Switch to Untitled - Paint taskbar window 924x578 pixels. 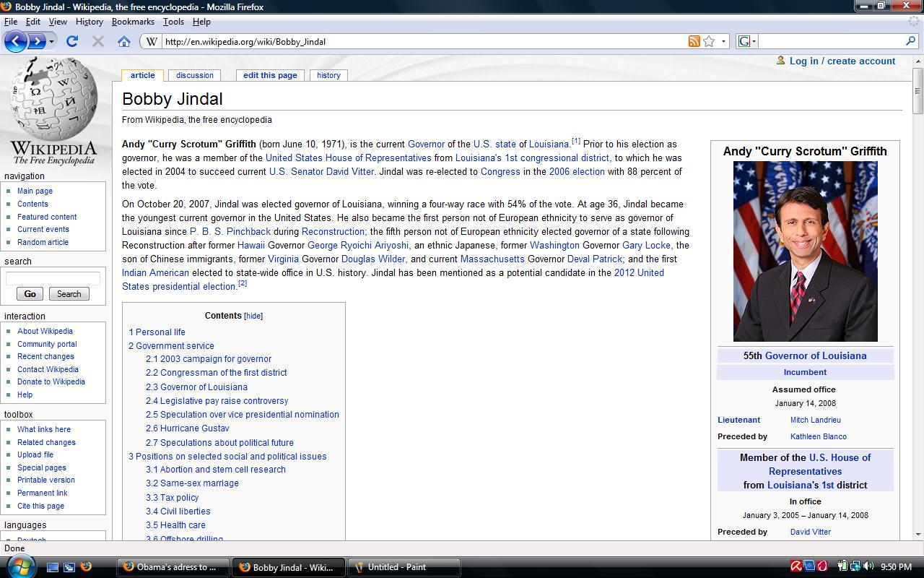point(404,567)
